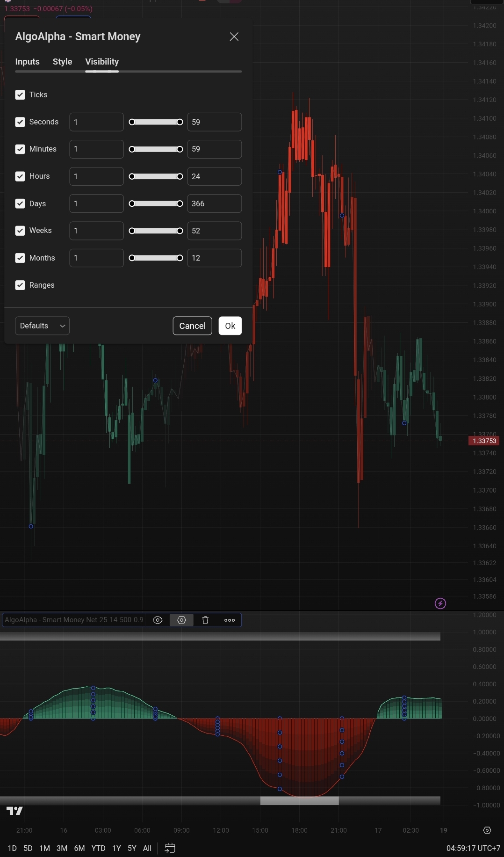Open the indicator More options icon
Viewport: 504px width, 857px height.
[x=230, y=620]
